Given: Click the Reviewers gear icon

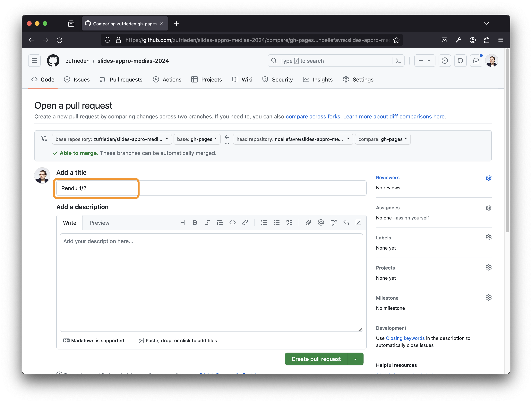Looking at the screenshot, I should pyautogui.click(x=488, y=178).
